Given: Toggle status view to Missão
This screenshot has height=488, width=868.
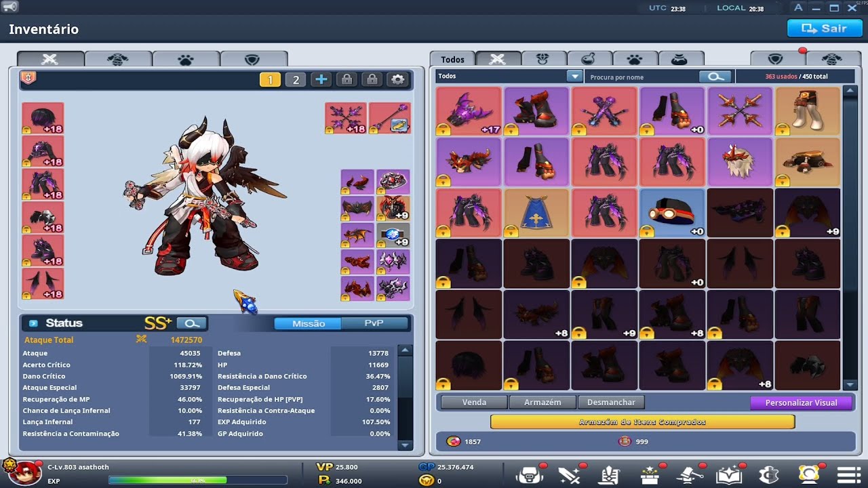Looking at the screenshot, I should pyautogui.click(x=308, y=323).
